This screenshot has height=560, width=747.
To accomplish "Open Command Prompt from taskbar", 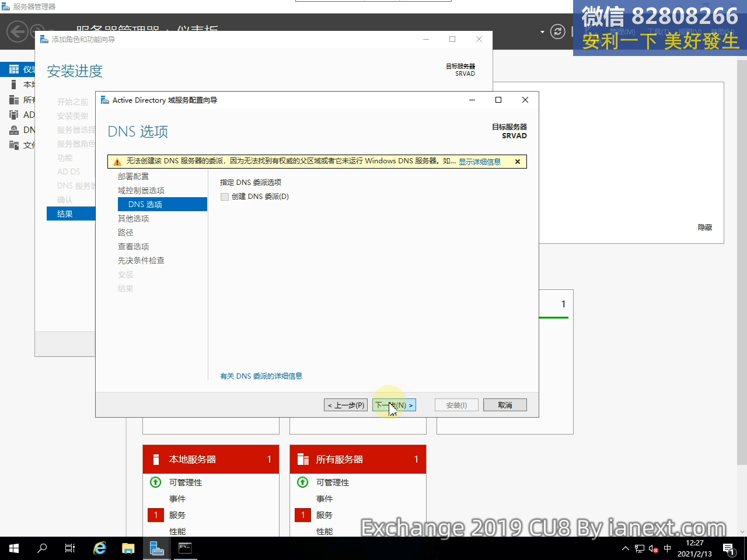I will click(x=185, y=548).
